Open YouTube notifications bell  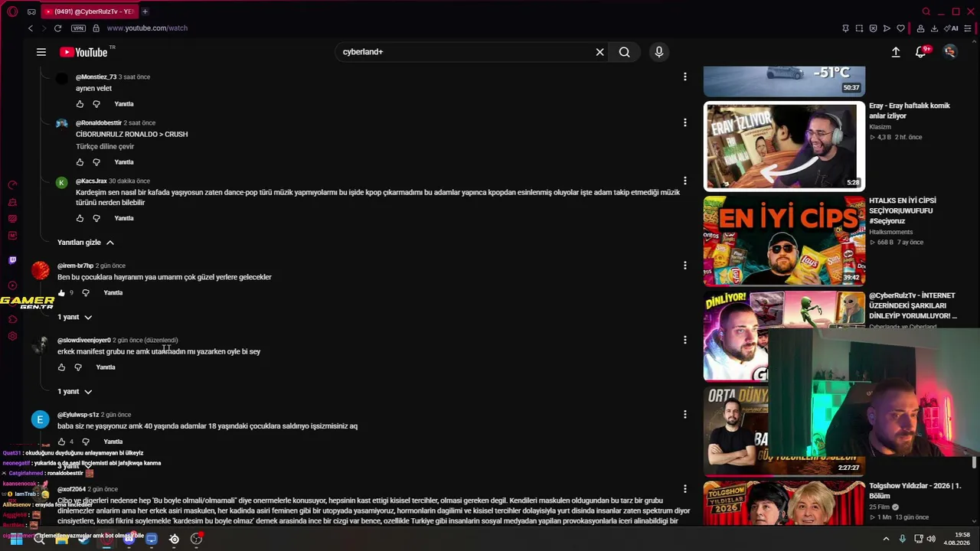pos(921,52)
